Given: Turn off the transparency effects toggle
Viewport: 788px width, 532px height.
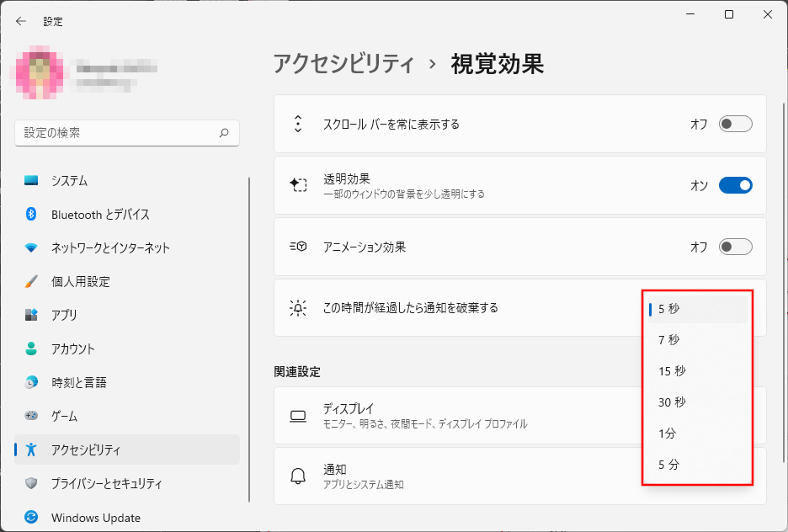Looking at the screenshot, I should click(735, 186).
